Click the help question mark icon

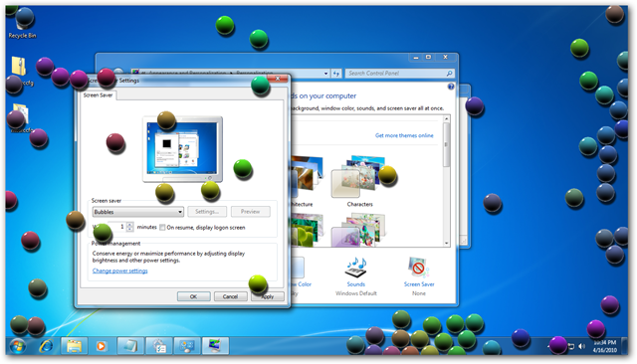point(451,87)
